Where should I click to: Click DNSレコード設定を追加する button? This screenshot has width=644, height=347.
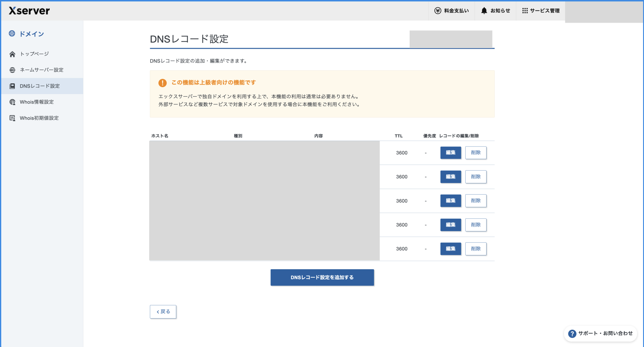point(322,277)
